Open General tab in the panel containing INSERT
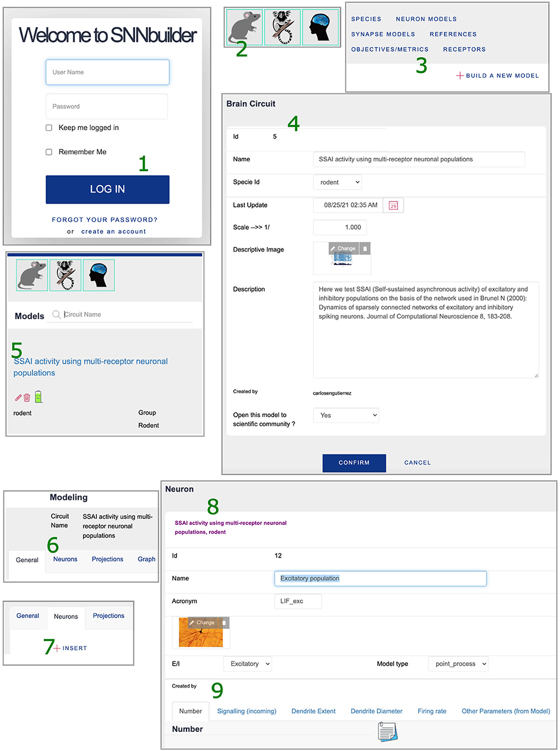560x751 pixels. tap(27, 616)
